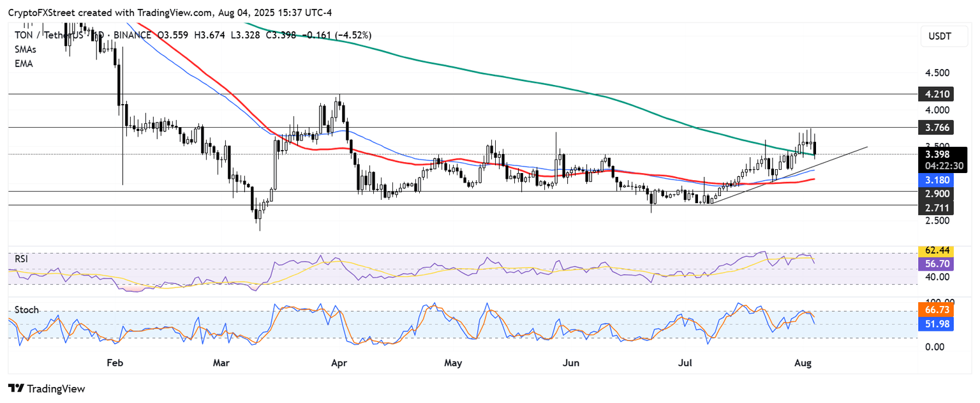Click the yellow 62.44 RSI value label
Screen dimensions: 980x403
[x=938, y=251]
